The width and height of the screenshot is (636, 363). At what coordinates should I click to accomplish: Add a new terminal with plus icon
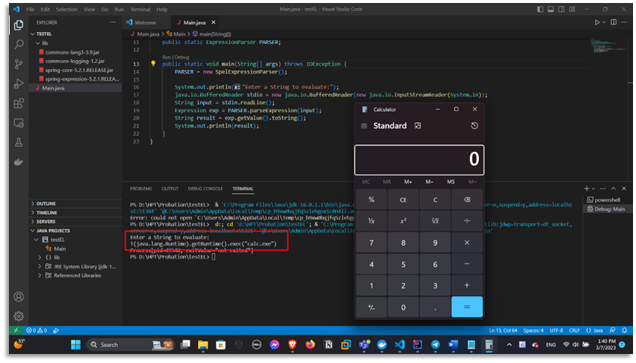587,189
